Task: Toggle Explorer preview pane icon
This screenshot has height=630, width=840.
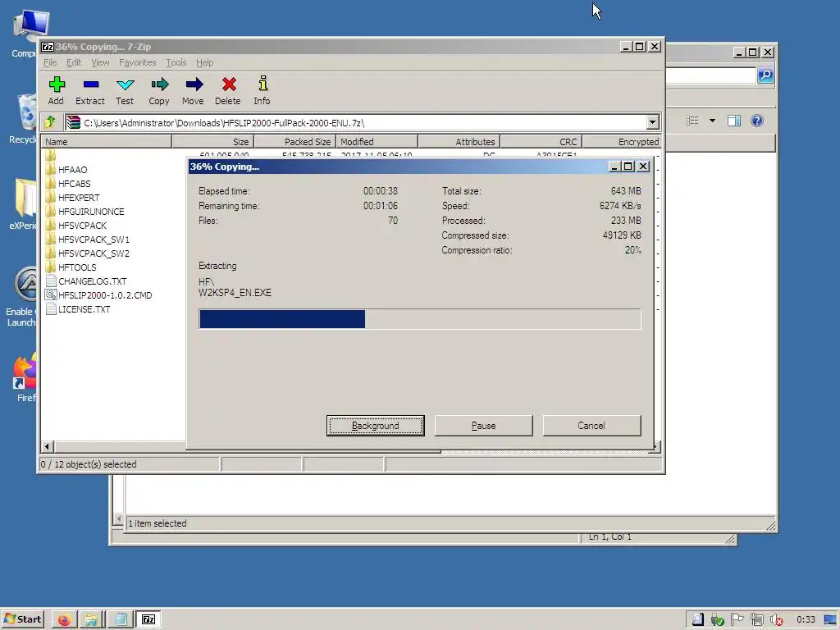Action: coord(734,121)
